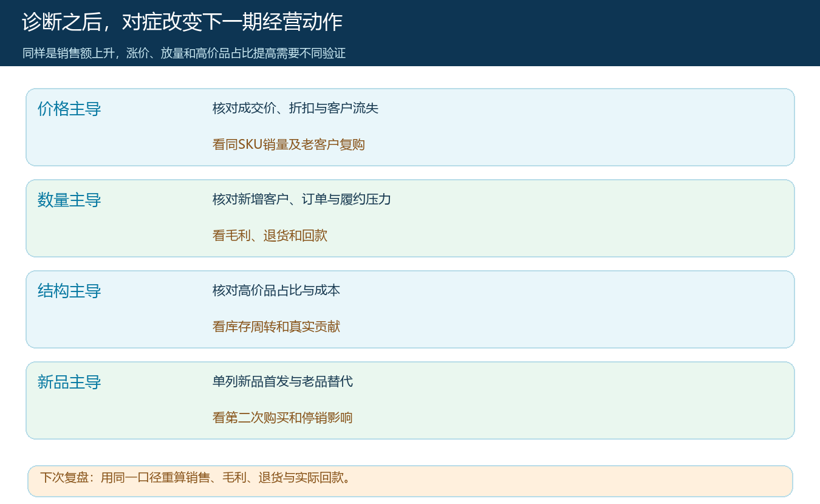
Task: Select text 核对成交价、折扣与客户流失
Action: 295,109
